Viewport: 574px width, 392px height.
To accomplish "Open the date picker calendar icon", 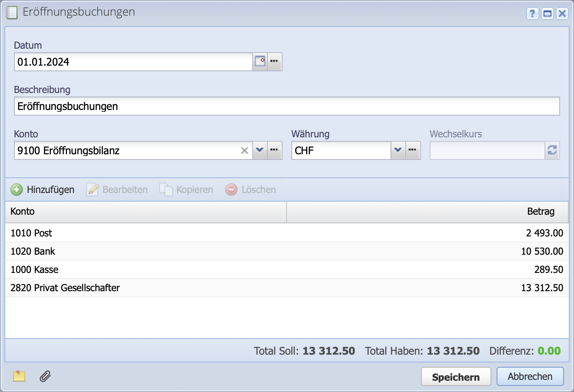I will (260, 61).
